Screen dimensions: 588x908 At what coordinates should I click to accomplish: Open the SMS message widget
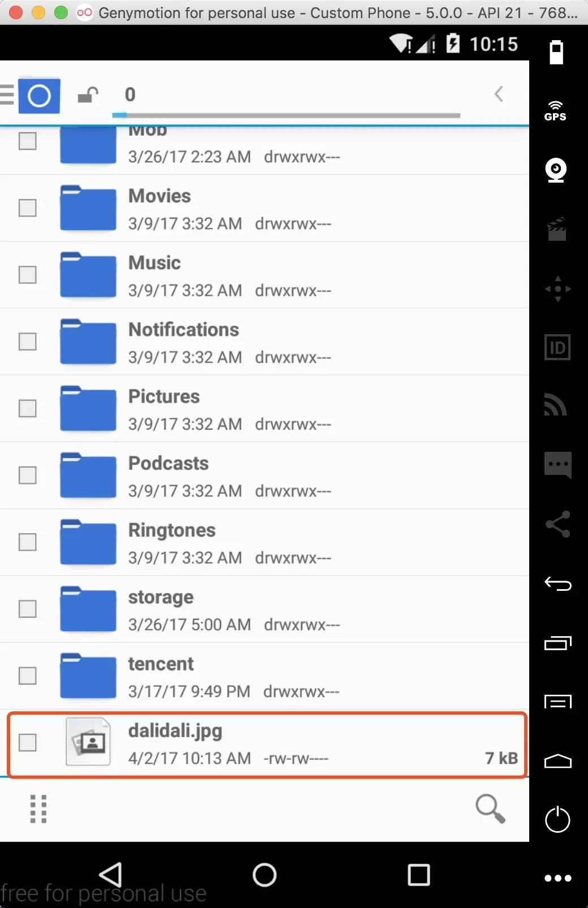tap(557, 465)
